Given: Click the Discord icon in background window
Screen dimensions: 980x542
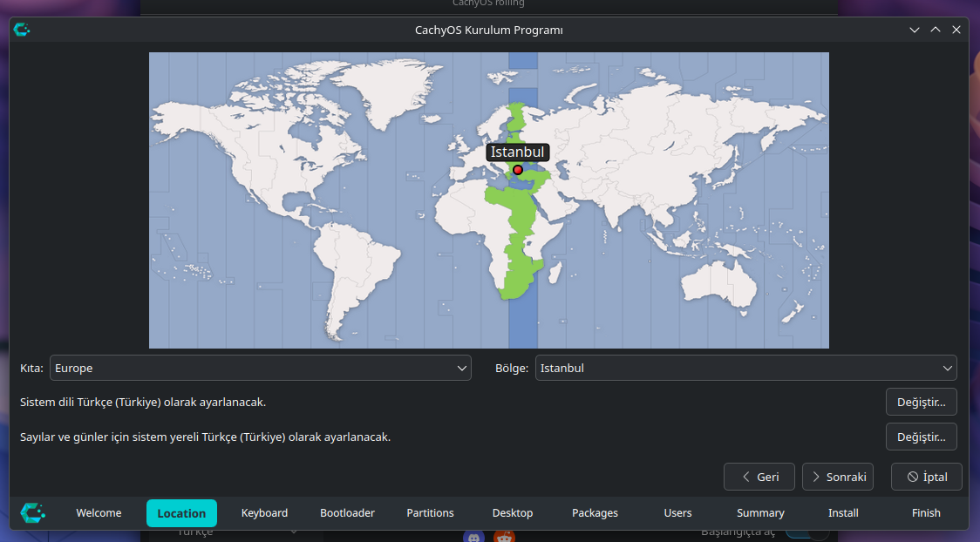Looking at the screenshot, I should (473, 537).
